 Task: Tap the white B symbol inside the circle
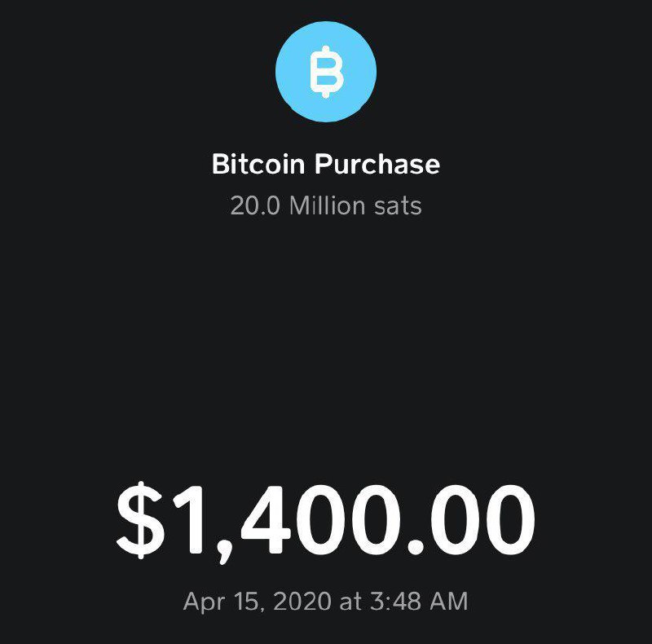[327, 72]
